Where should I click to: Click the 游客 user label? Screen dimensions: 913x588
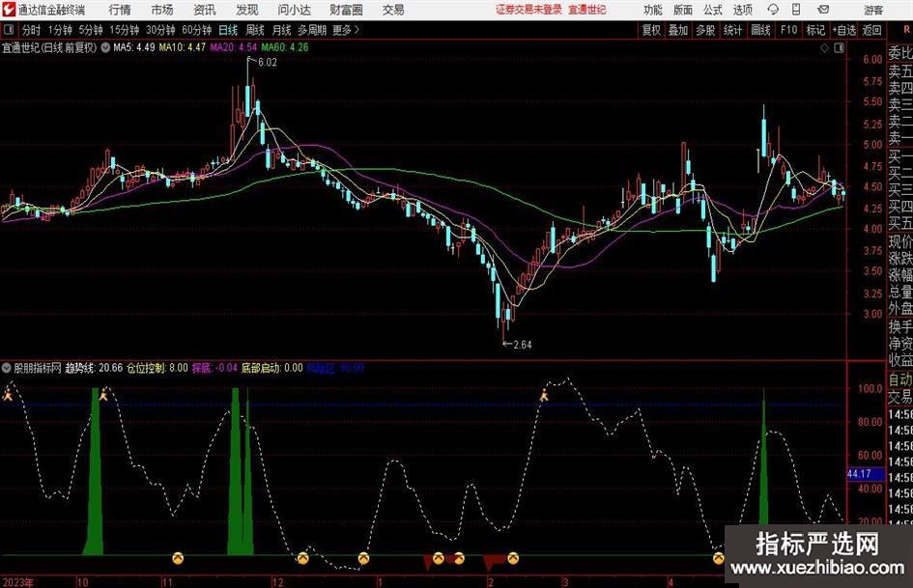(x=873, y=10)
